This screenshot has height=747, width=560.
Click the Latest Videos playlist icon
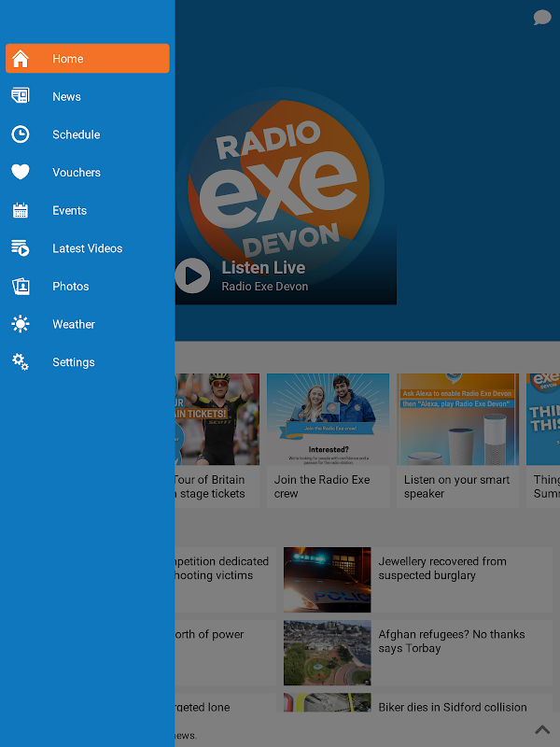coord(20,248)
